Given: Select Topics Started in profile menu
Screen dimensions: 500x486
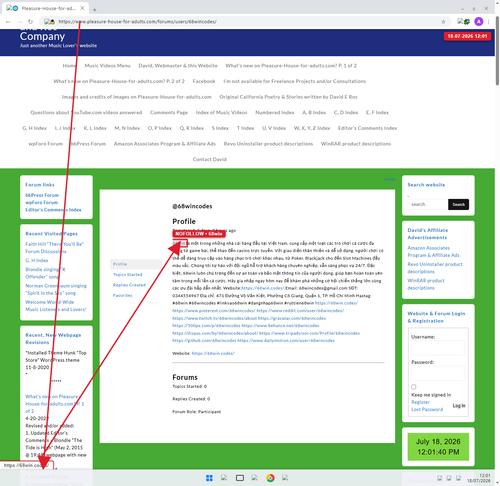Looking at the screenshot, I should tap(128, 275).
